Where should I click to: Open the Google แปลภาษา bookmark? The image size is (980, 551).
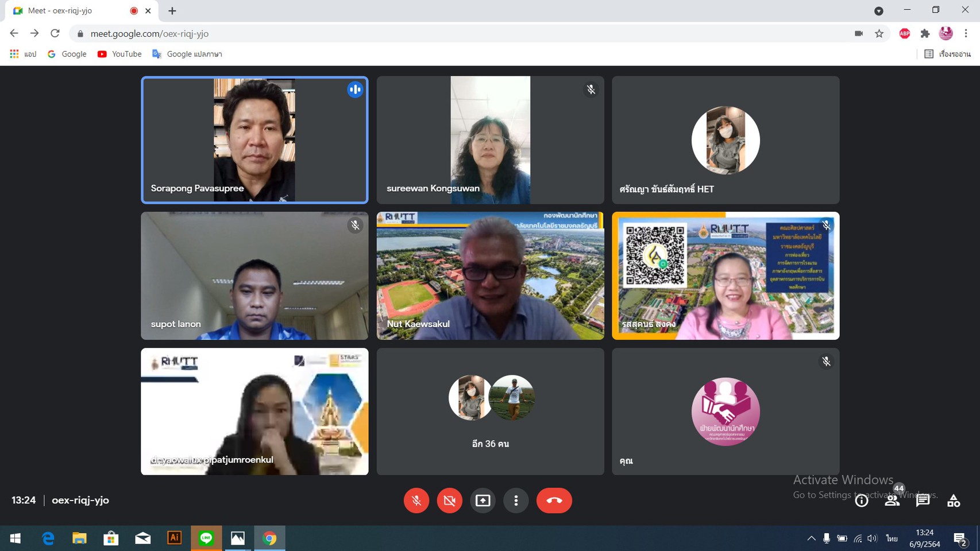[x=187, y=54]
